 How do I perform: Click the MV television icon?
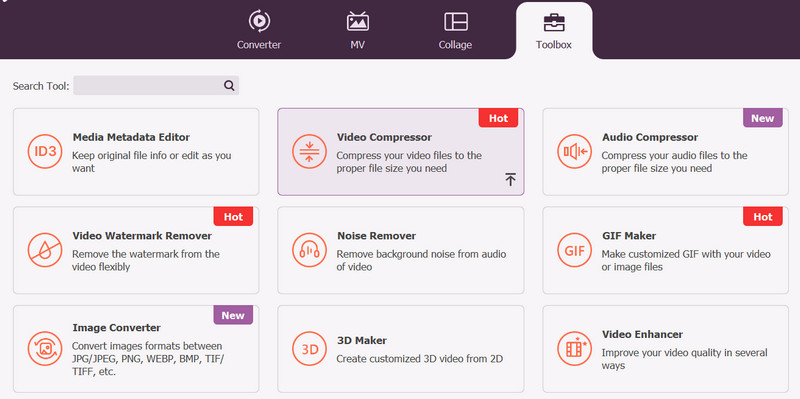pos(357,21)
